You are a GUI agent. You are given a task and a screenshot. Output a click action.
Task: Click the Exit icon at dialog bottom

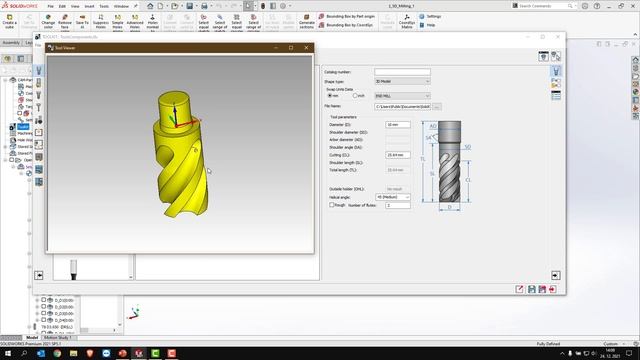point(553,289)
